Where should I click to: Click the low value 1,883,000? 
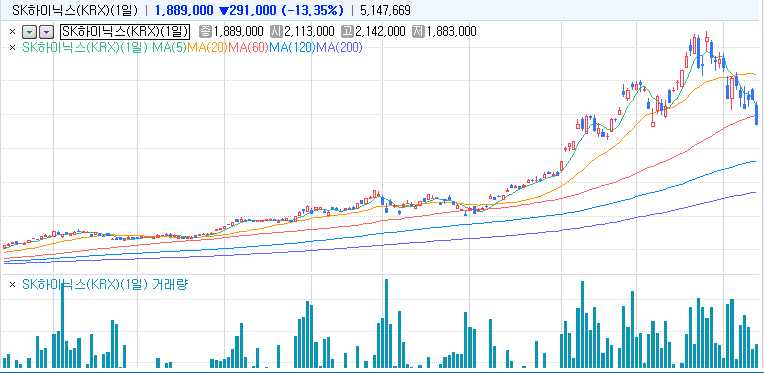pos(452,32)
